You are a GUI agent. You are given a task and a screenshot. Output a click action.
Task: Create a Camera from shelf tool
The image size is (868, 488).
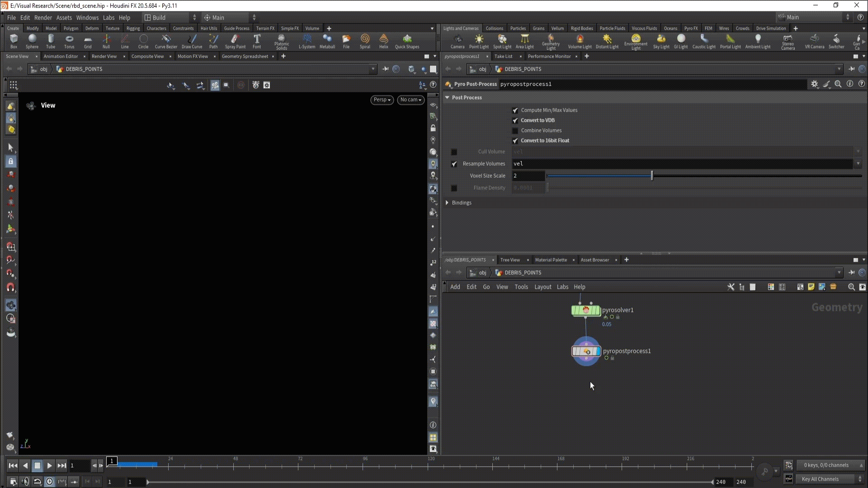pyautogui.click(x=457, y=41)
